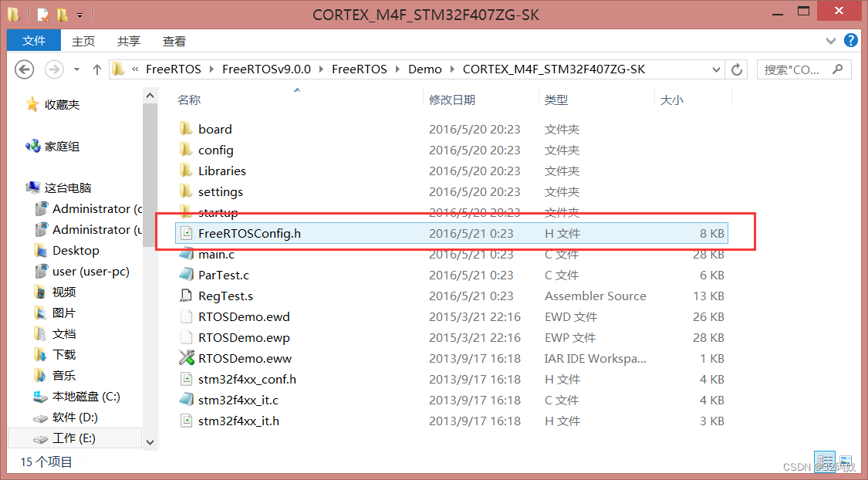Screen dimensions: 868x480
Task: Go up one folder level
Action: (x=97, y=69)
